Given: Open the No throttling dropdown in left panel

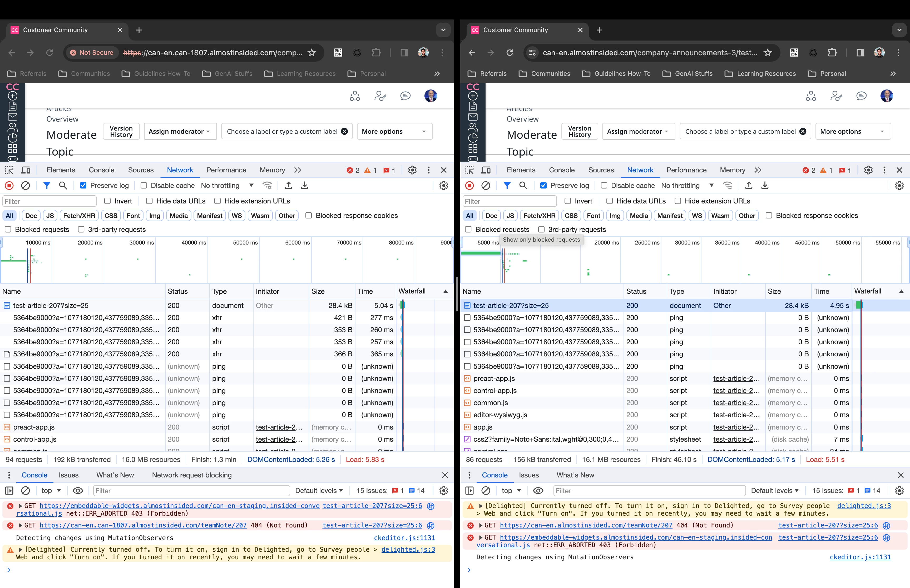Looking at the screenshot, I should (227, 186).
